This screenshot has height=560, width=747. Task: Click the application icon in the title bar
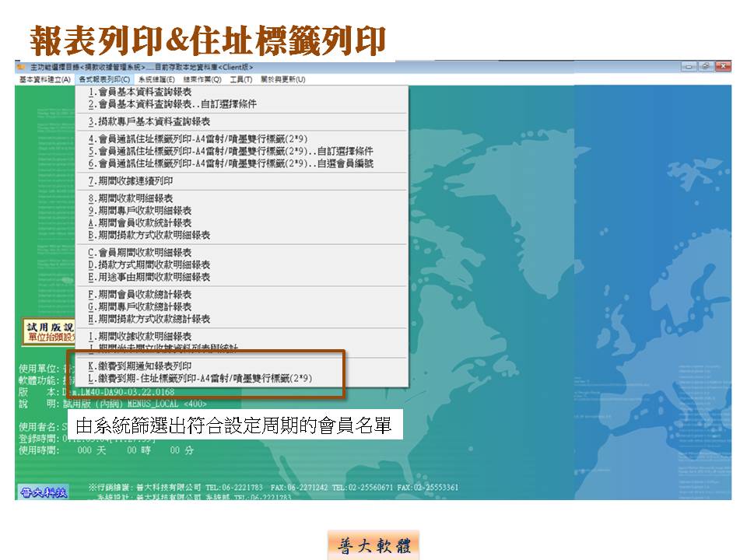pyautogui.click(x=21, y=67)
